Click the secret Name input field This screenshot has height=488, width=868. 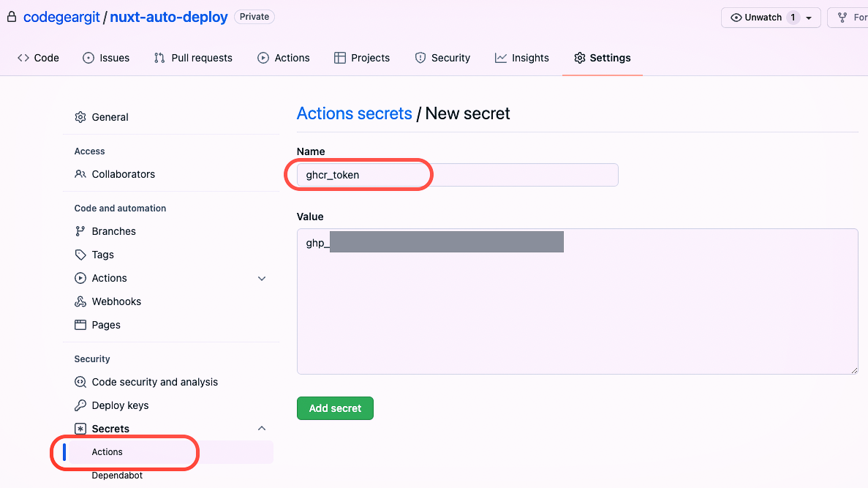[x=457, y=175]
